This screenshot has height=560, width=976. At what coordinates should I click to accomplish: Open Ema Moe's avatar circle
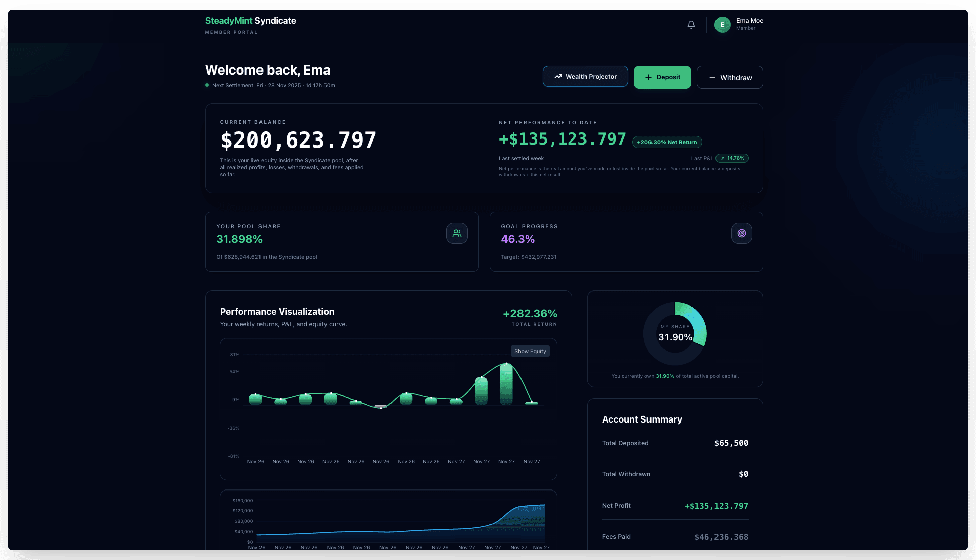click(722, 24)
